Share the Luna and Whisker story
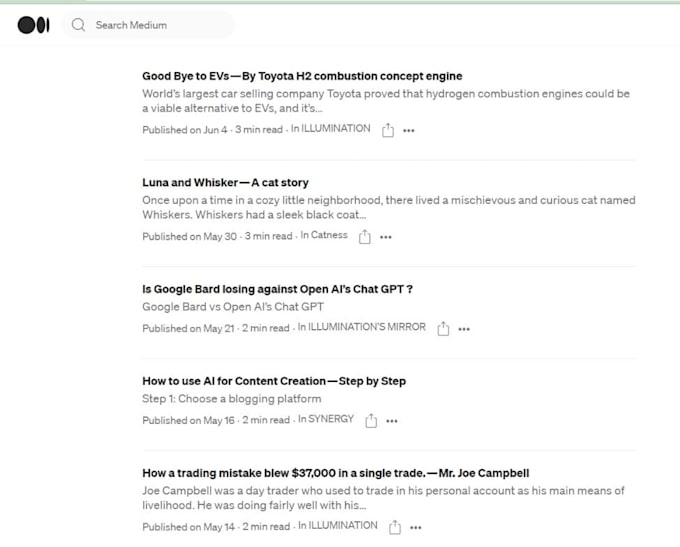The image size is (680, 547). coord(365,237)
